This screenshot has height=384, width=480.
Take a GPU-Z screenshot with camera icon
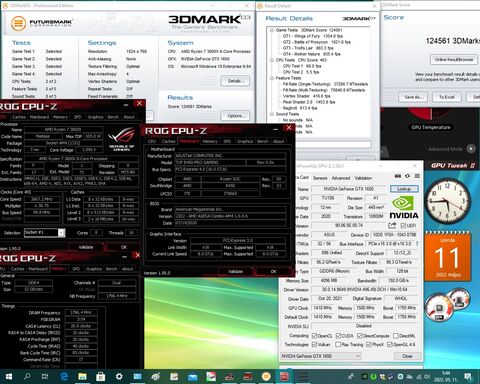[398, 176]
